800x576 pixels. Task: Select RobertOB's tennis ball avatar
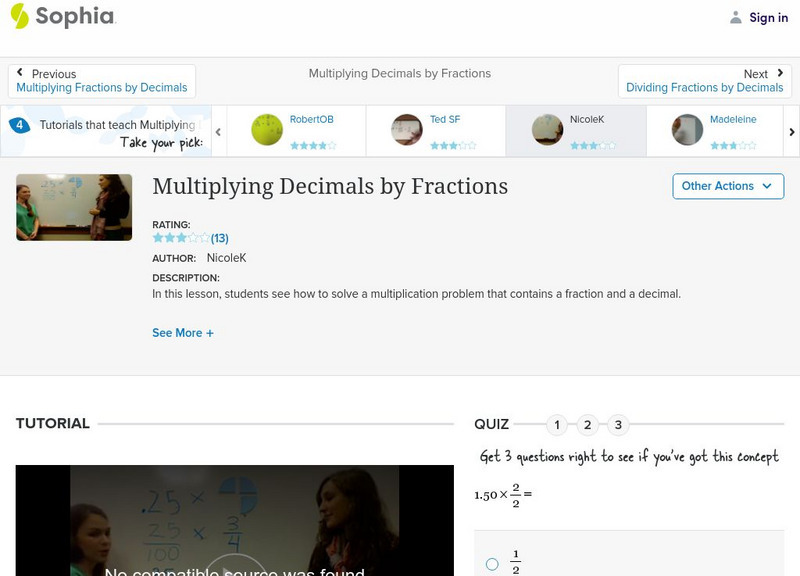point(267,130)
